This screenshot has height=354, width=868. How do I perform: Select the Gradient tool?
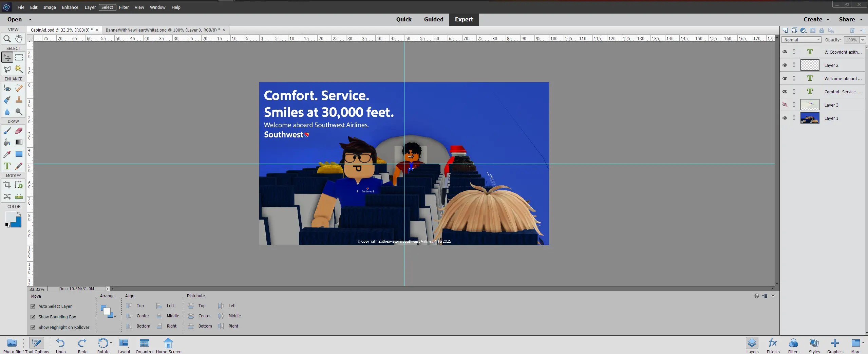[x=19, y=142]
